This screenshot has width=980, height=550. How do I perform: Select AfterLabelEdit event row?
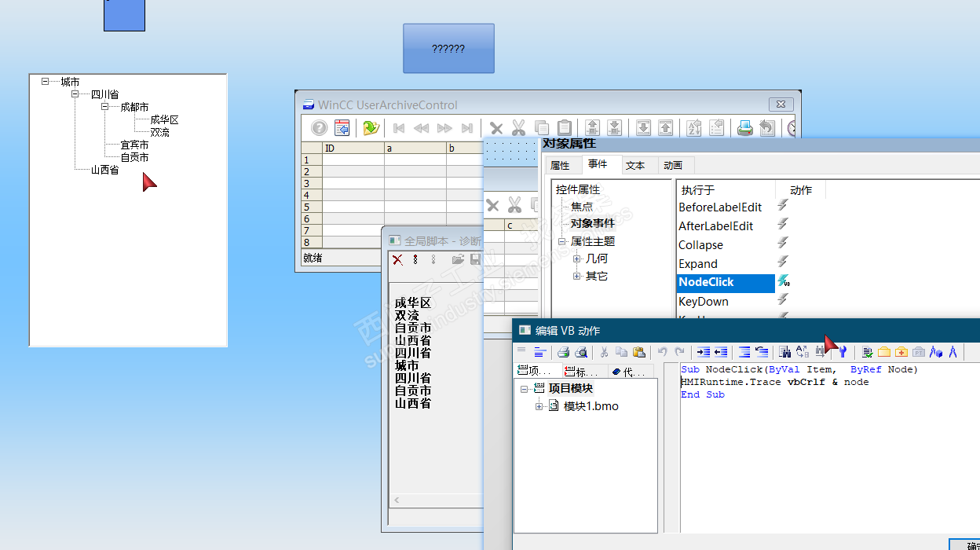[x=715, y=226]
